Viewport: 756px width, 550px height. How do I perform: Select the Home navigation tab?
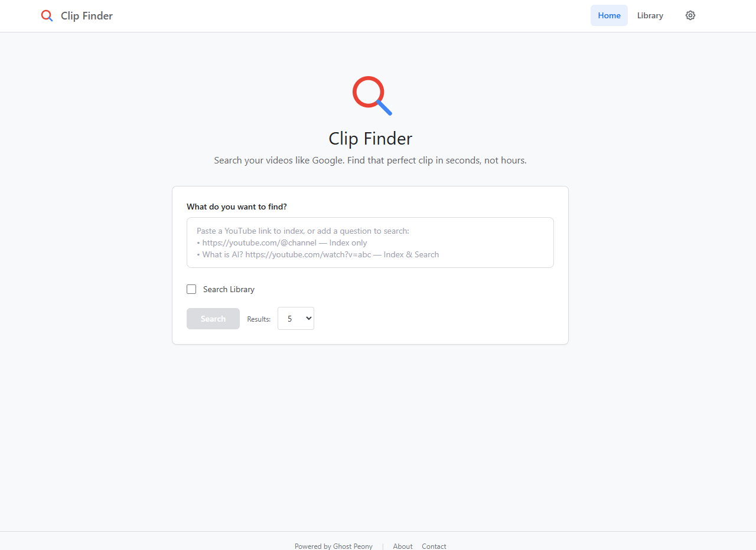[609, 15]
